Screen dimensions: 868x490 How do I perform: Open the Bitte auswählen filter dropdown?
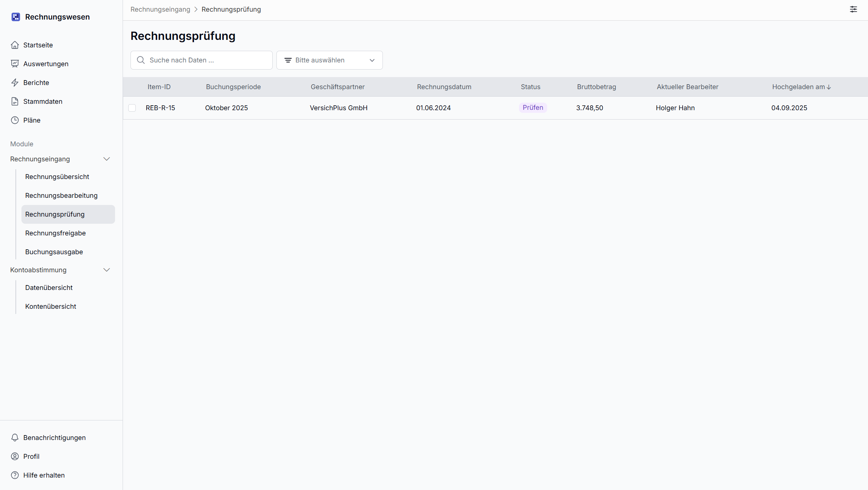329,60
